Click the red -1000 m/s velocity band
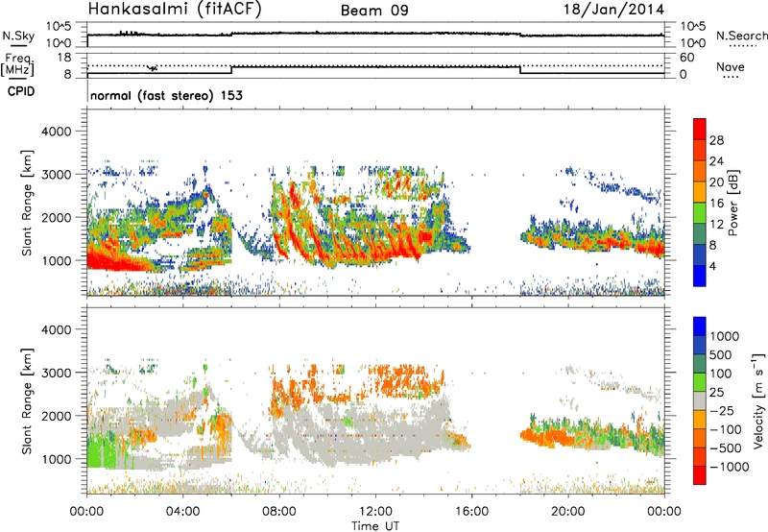 [700, 475]
